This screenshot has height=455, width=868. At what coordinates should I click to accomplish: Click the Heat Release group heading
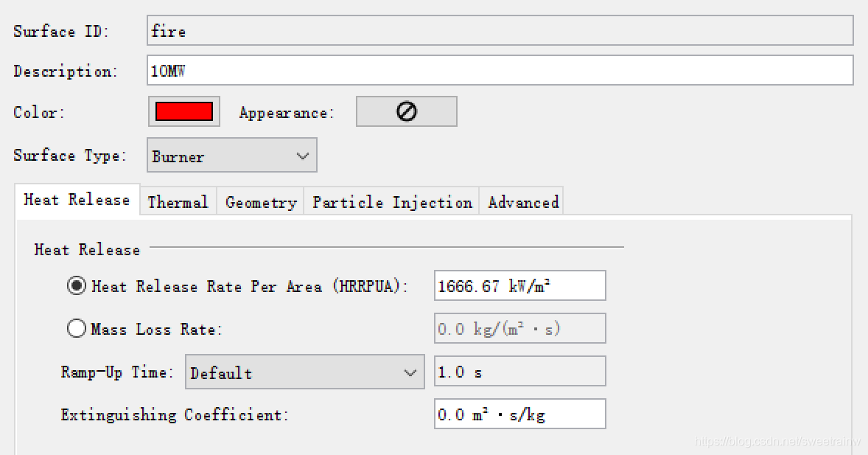(87, 249)
